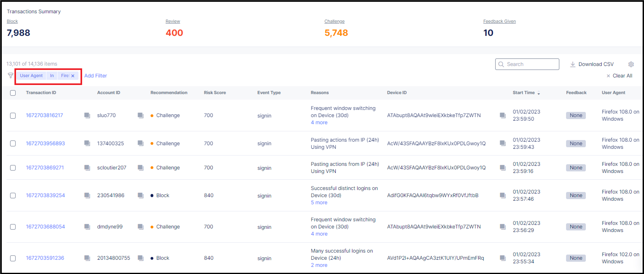This screenshot has height=274, width=644.
Task: Click the Download CSV icon
Action: point(573,64)
